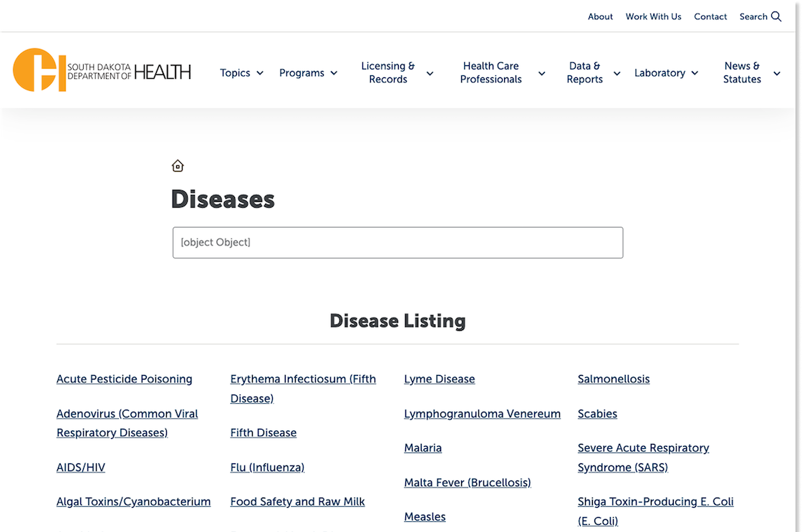Open Algal Toxins/Cyanobacterium link
The image size is (802, 532).
[x=133, y=502]
